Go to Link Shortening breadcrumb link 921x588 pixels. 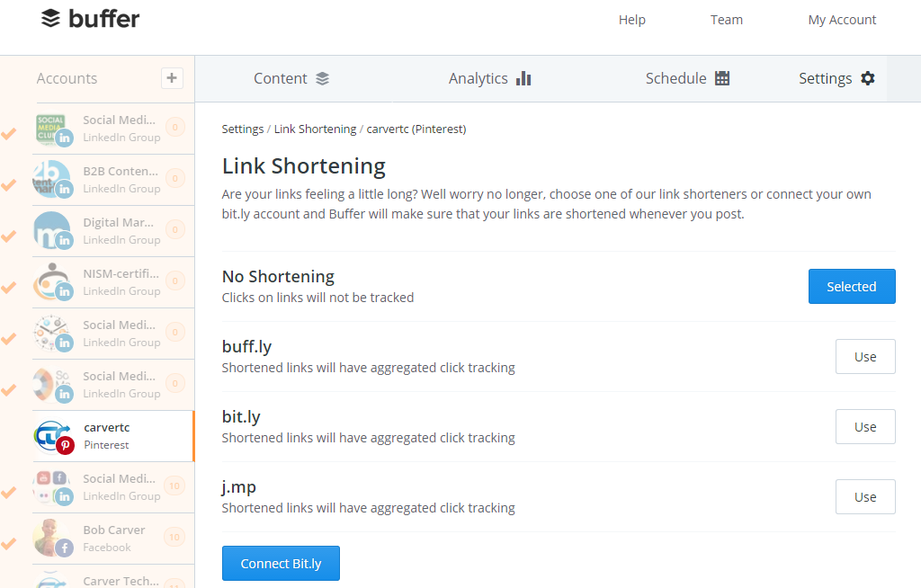[x=315, y=129]
